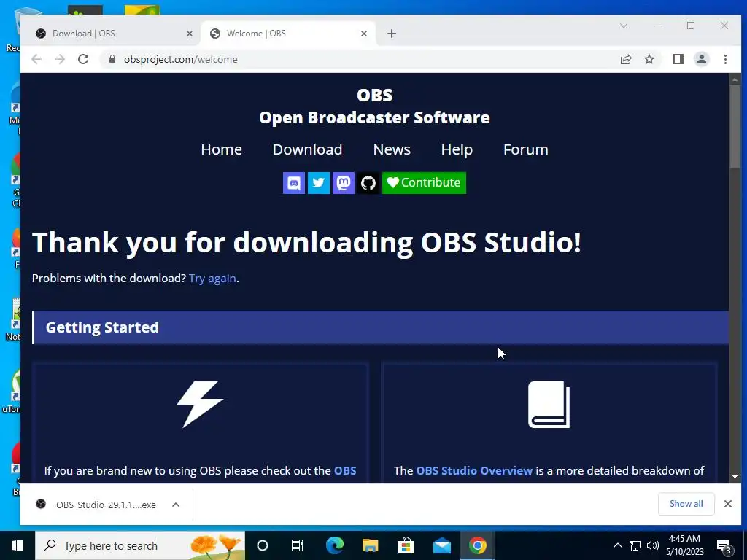Viewport: 747px width, 560px height.
Task: Open a new tab with plus button
Action: point(392,34)
